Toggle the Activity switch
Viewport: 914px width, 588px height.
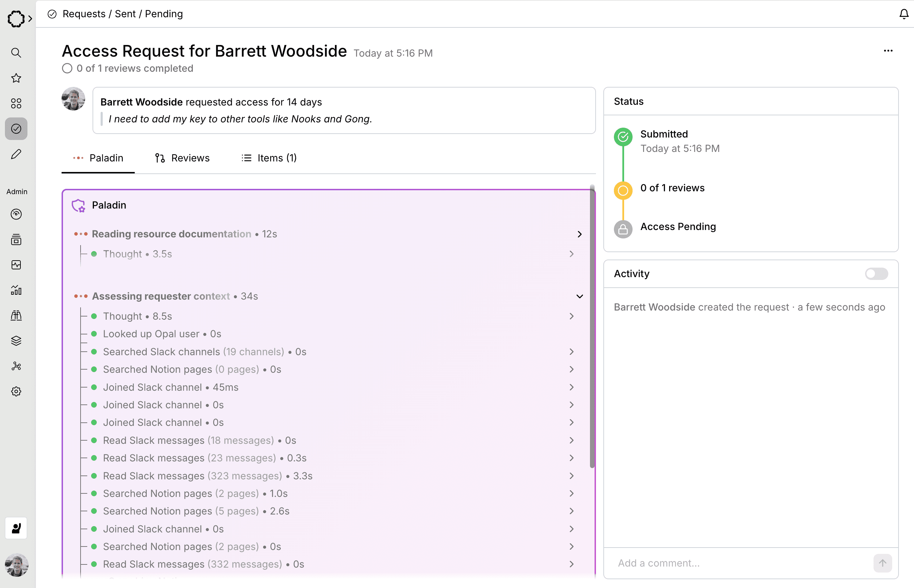pyautogui.click(x=876, y=274)
